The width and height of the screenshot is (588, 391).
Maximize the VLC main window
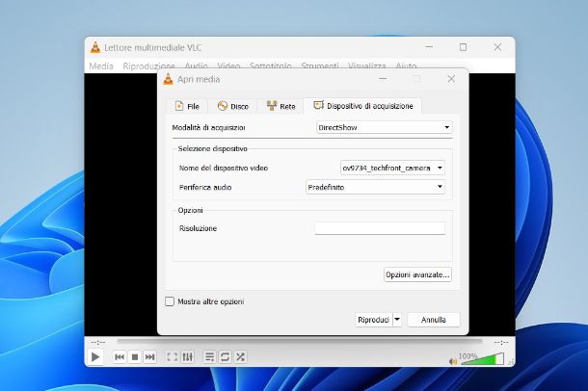(x=463, y=47)
